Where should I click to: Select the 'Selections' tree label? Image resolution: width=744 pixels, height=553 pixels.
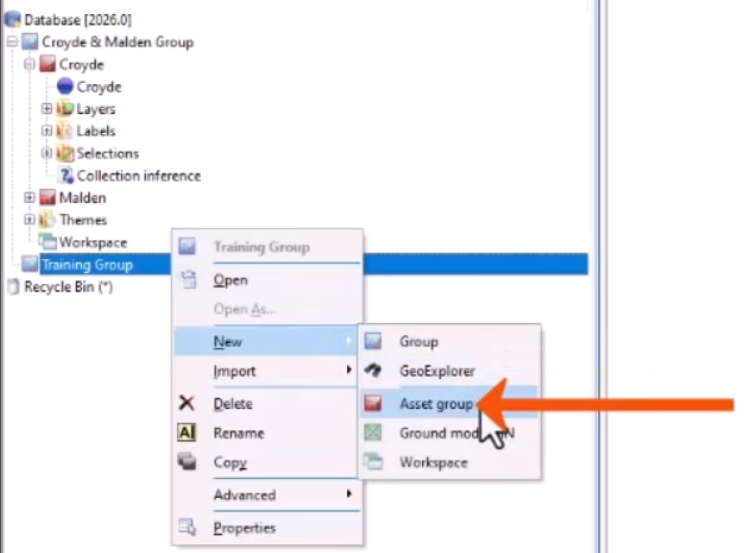click(107, 153)
